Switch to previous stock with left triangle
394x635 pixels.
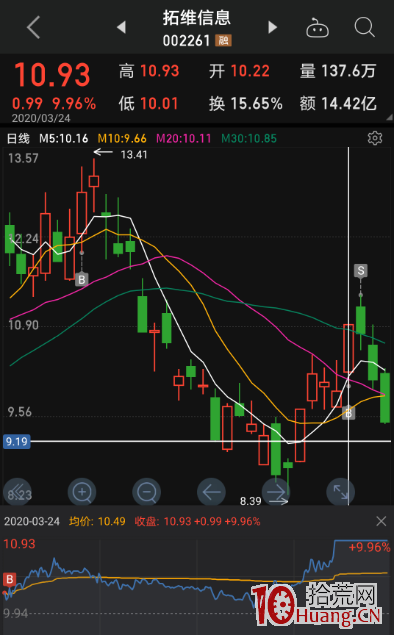pyautogui.click(x=121, y=27)
